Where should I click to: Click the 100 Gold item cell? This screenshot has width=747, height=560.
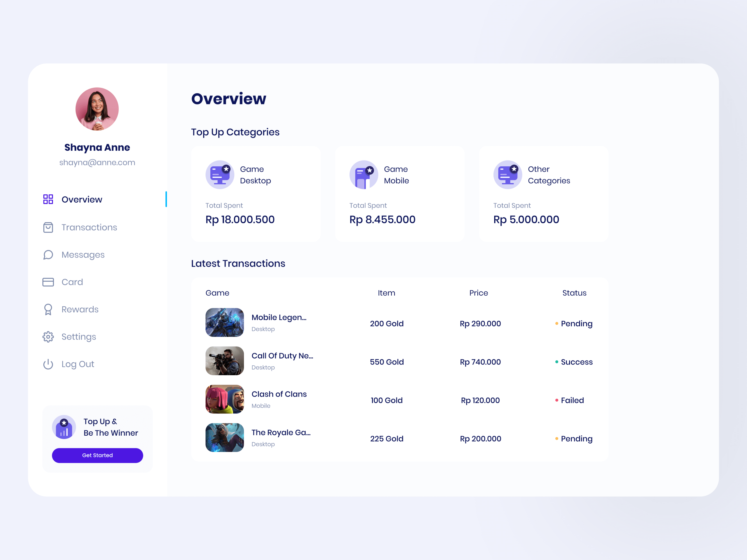[x=387, y=400]
